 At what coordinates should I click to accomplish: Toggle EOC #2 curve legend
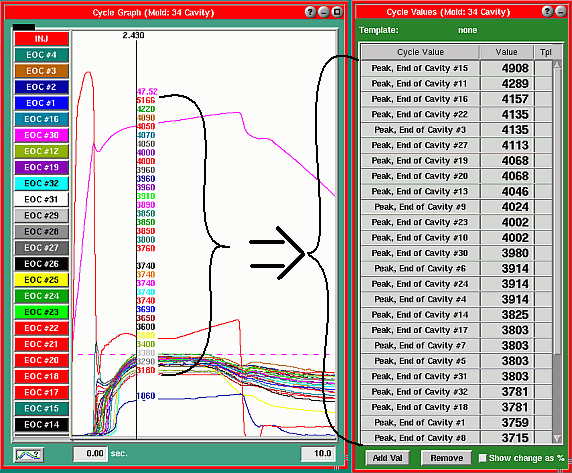42,87
